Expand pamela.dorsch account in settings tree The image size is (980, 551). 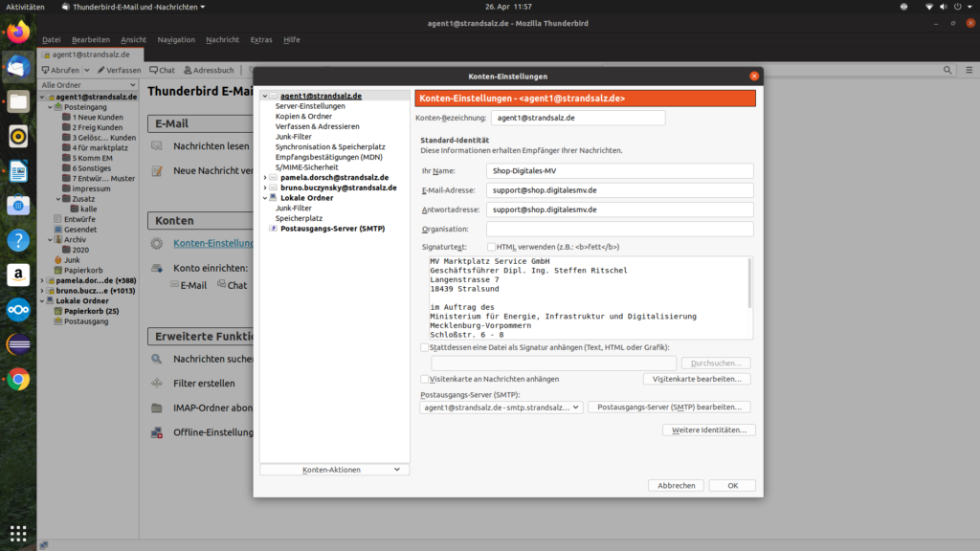tap(265, 177)
